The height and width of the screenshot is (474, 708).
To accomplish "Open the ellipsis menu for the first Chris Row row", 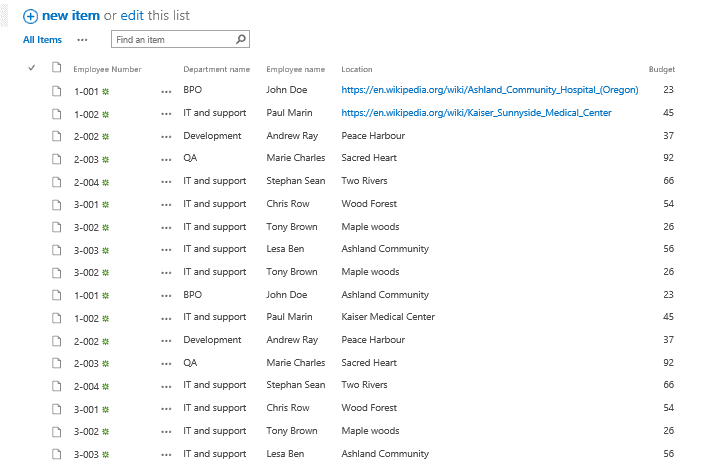I will click(x=166, y=204).
